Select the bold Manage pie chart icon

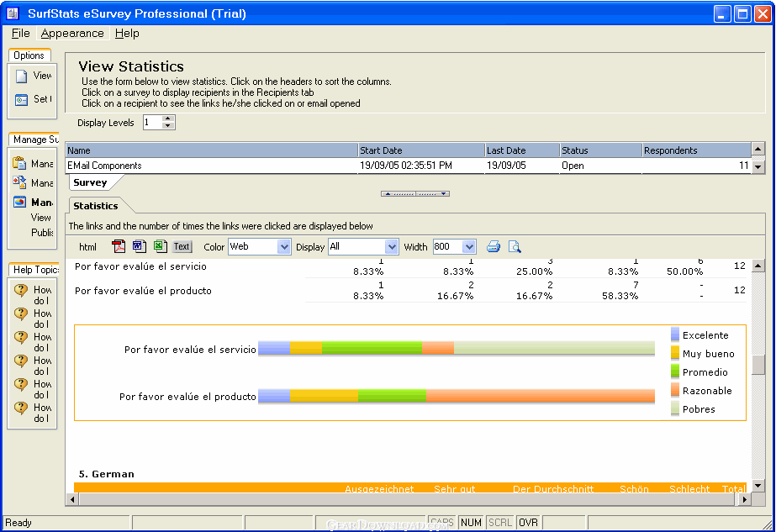tap(20, 202)
